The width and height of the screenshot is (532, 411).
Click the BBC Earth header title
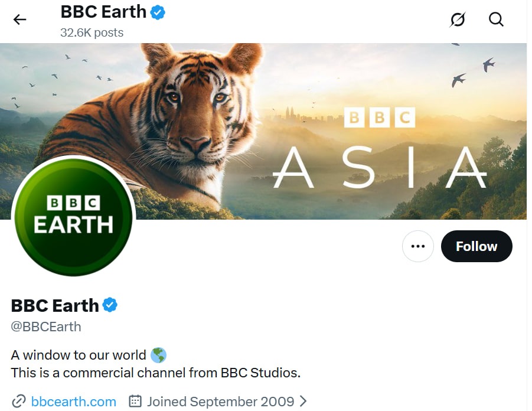[x=103, y=12]
